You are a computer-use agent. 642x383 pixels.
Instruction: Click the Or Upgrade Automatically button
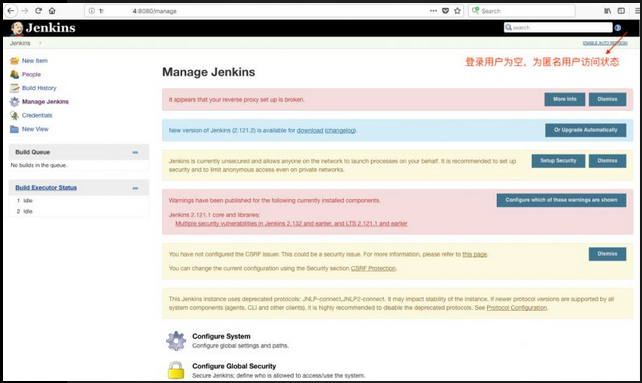[x=585, y=130]
